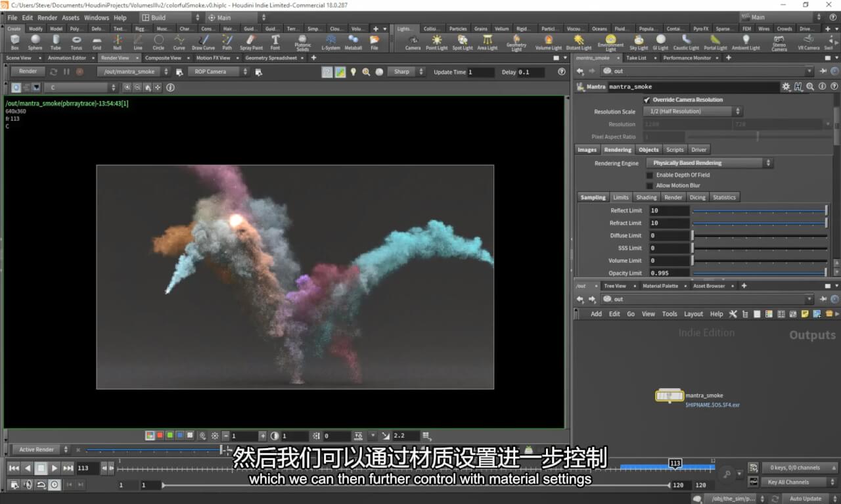Enable Depth Of Field checkbox

click(x=650, y=175)
